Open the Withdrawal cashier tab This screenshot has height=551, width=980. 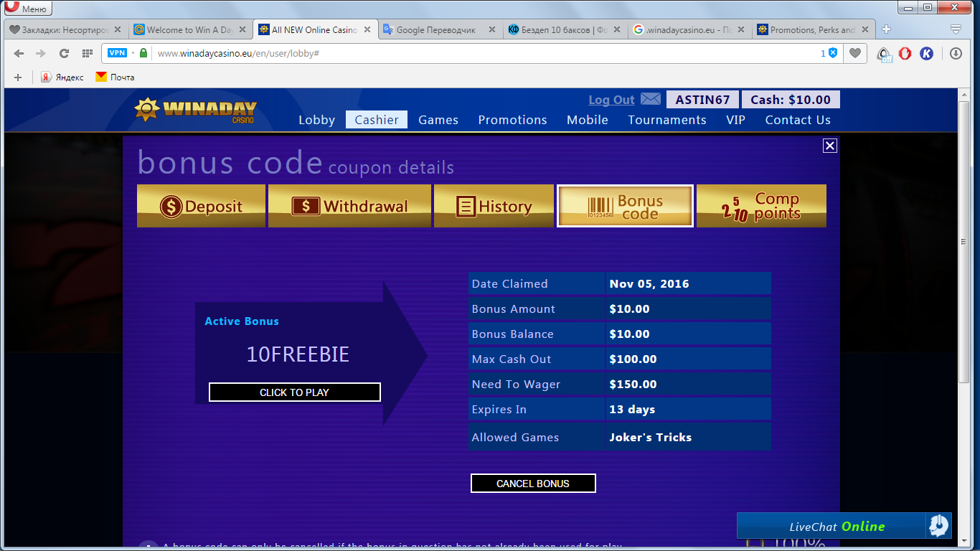[349, 206]
